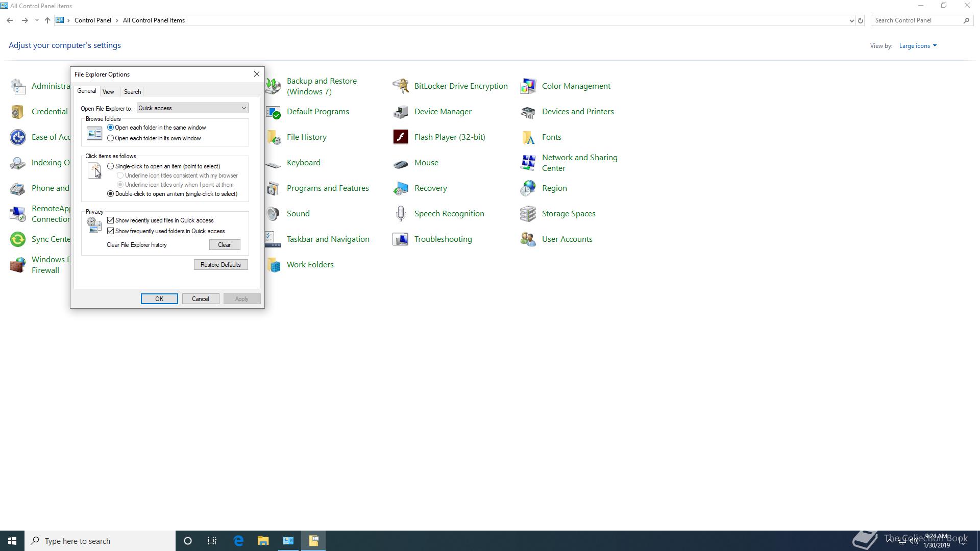Select Open each folder in the same window
The image size is (980, 551).
[x=157, y=128]
